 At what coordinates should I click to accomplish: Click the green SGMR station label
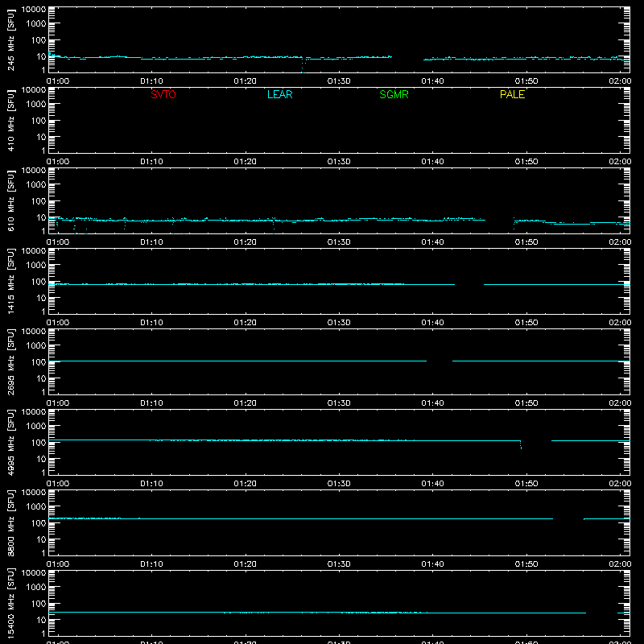click(x=394, y=94)
